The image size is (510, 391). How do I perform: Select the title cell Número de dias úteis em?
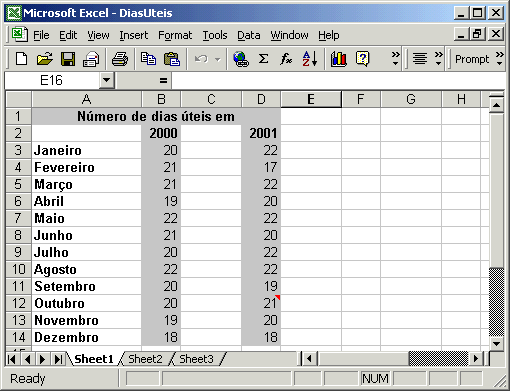click(x=156, y=116)
